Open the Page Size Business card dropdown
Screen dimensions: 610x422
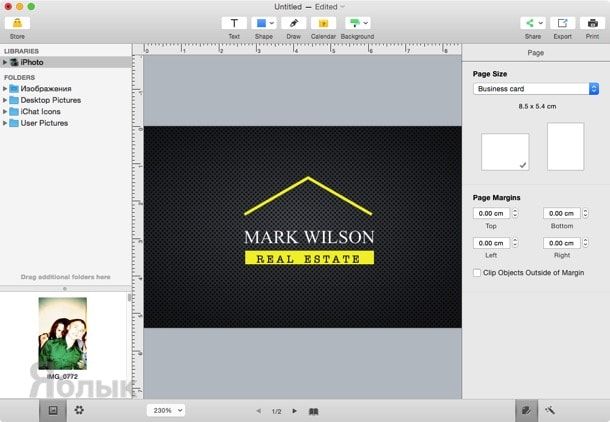[x=536, y=89]
